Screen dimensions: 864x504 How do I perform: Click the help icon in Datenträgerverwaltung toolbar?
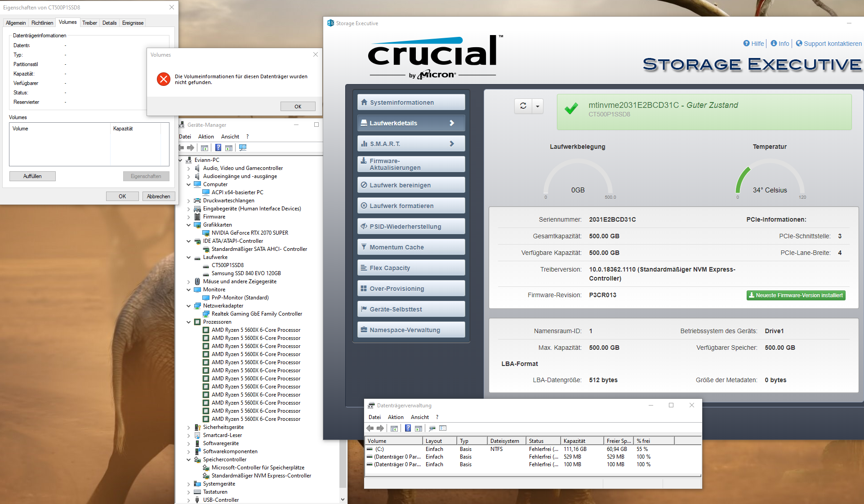point(408,428)
